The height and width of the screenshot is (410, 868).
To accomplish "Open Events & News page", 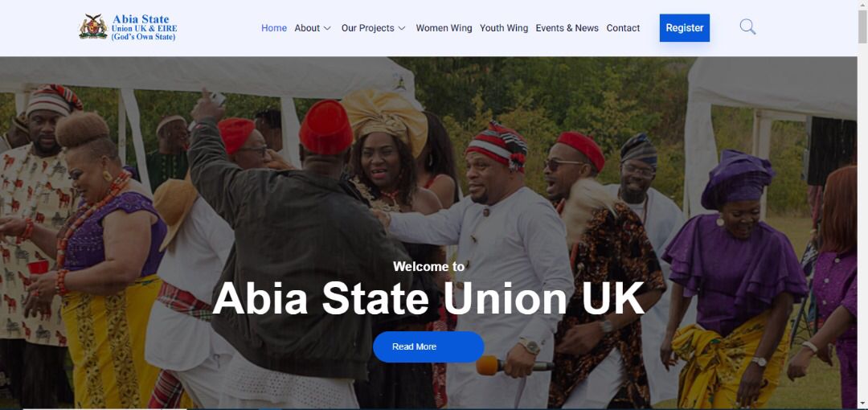I will click(x=567, y=27).
